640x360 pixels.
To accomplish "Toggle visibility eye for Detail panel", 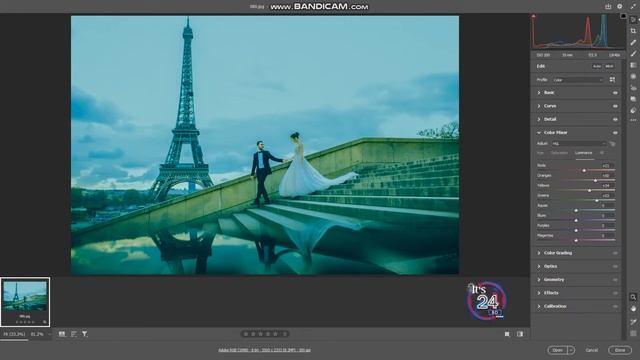I will tap(615, 120).
